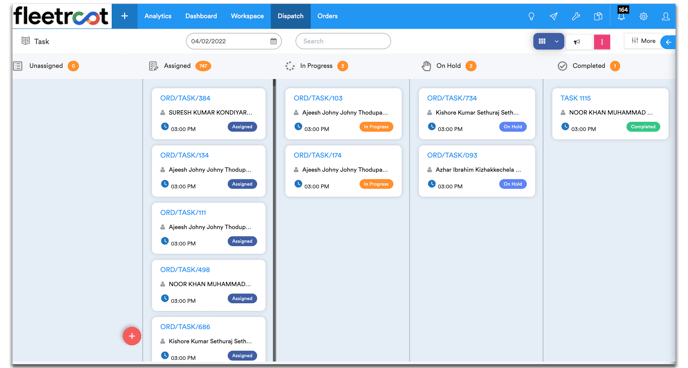The height and width of the screenshot is (368, 688).
Task: Click assignee Azhar Ibrahim Kizhakkechela
Action: [x=478, y=170]
